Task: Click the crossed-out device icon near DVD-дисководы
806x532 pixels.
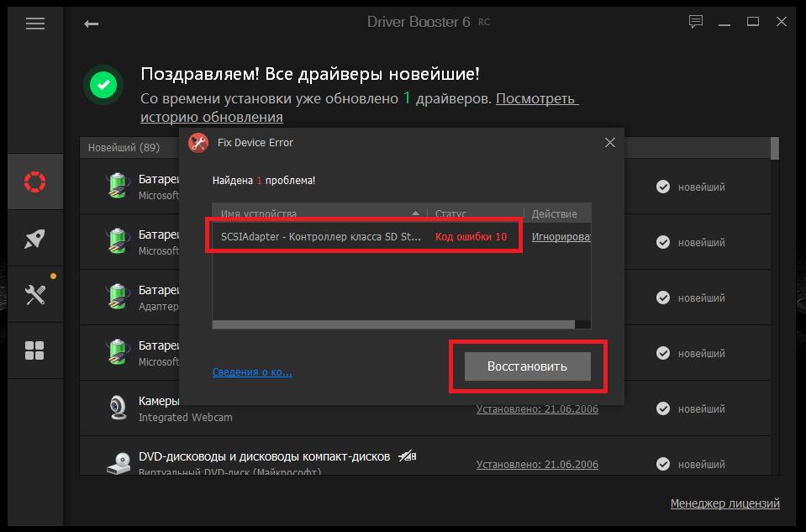Action: point(407,456)
